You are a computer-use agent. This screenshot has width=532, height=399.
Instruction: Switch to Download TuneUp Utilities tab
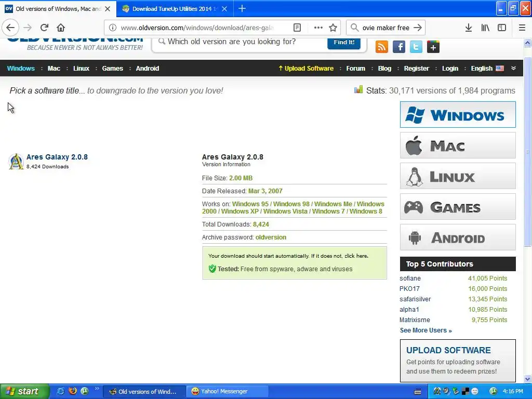[x=175, y=9]
